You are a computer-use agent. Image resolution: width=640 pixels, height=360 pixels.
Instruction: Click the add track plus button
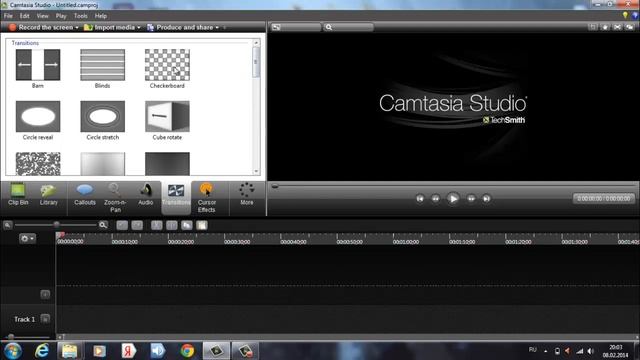pyautogui.click(x=45, y=294)
